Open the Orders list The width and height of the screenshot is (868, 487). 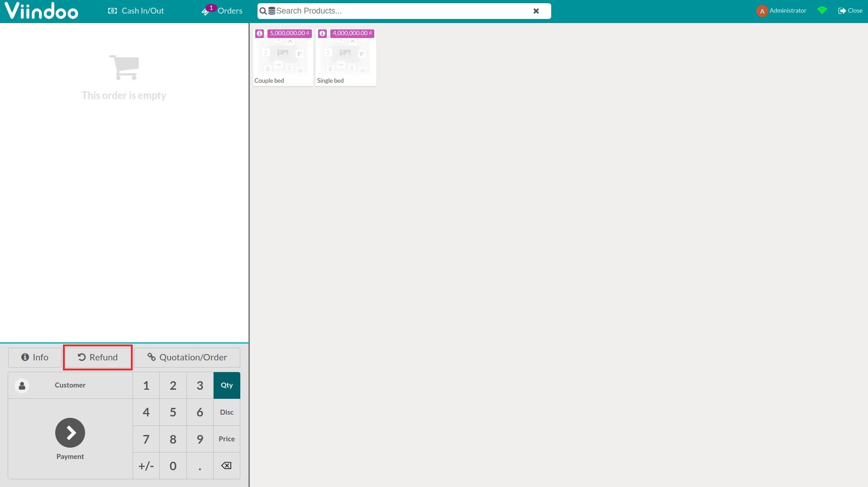coord(223,11)
